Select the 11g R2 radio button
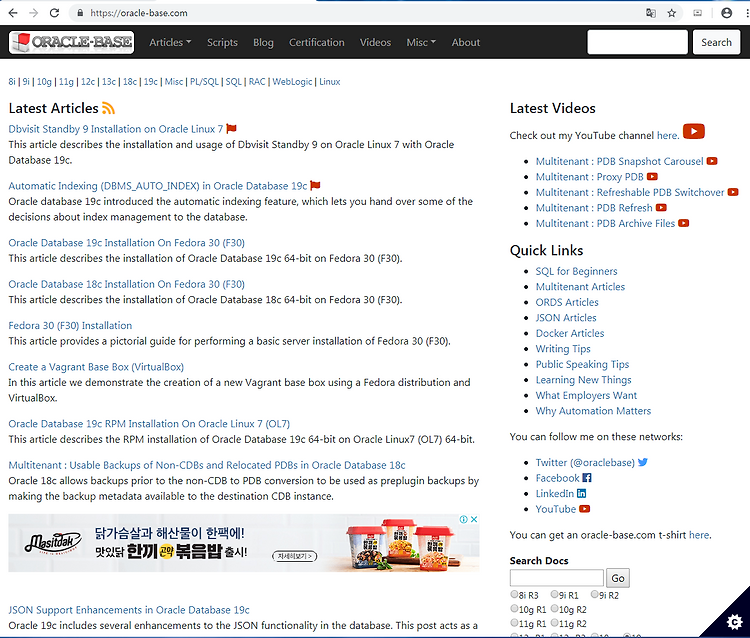The image size is (750, 638). [x=554, y=623]
